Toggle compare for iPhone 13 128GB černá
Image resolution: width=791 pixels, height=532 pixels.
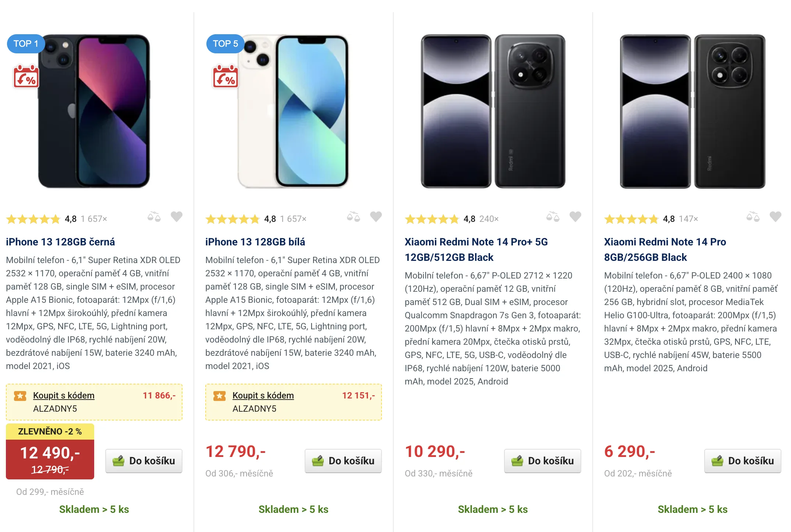(154, 217)
